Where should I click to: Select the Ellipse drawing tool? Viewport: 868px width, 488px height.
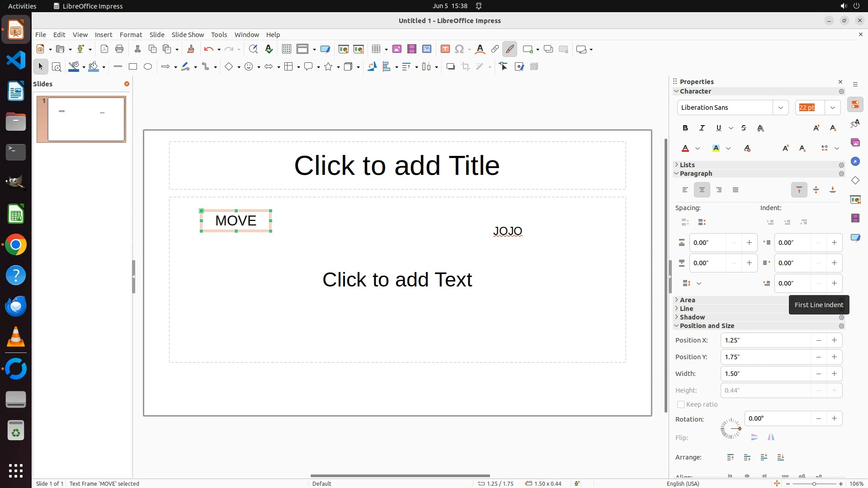pos(148,67)
